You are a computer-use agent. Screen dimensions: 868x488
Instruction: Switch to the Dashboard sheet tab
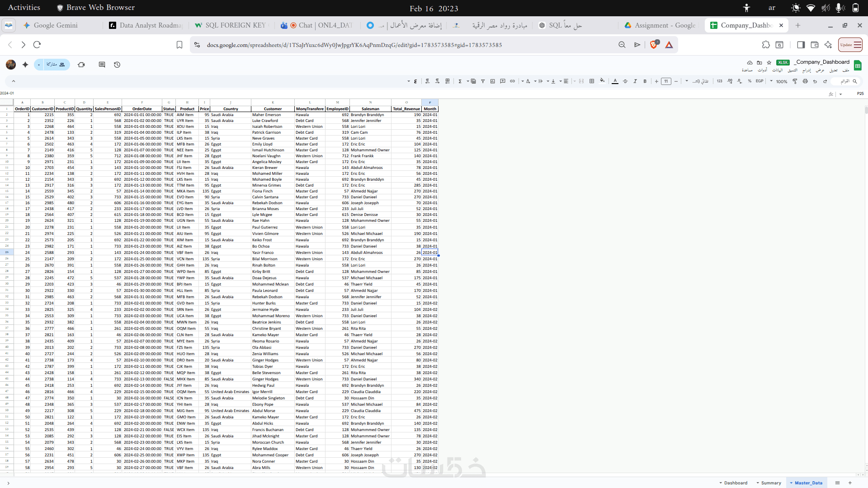point(736,483)
